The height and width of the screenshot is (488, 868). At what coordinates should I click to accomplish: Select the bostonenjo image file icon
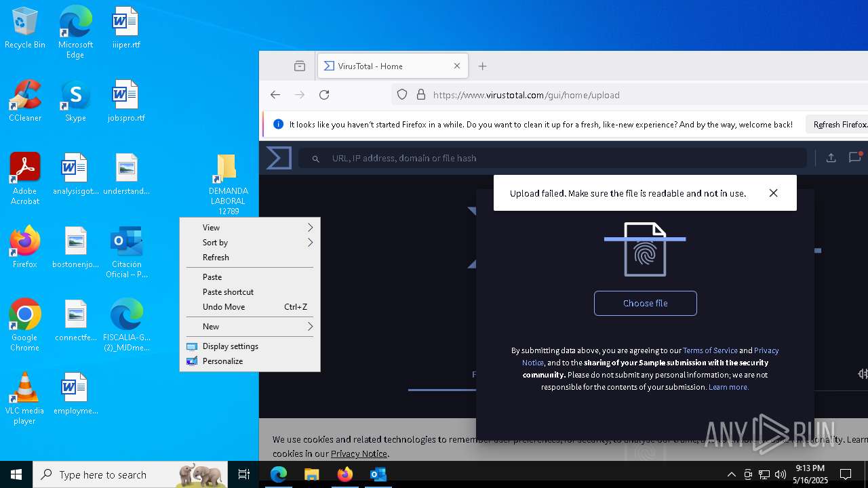[75, 248]
